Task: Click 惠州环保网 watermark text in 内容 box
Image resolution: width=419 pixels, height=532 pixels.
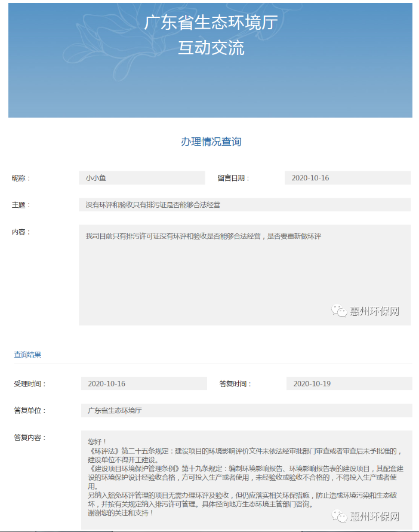Action: point(374,311)
